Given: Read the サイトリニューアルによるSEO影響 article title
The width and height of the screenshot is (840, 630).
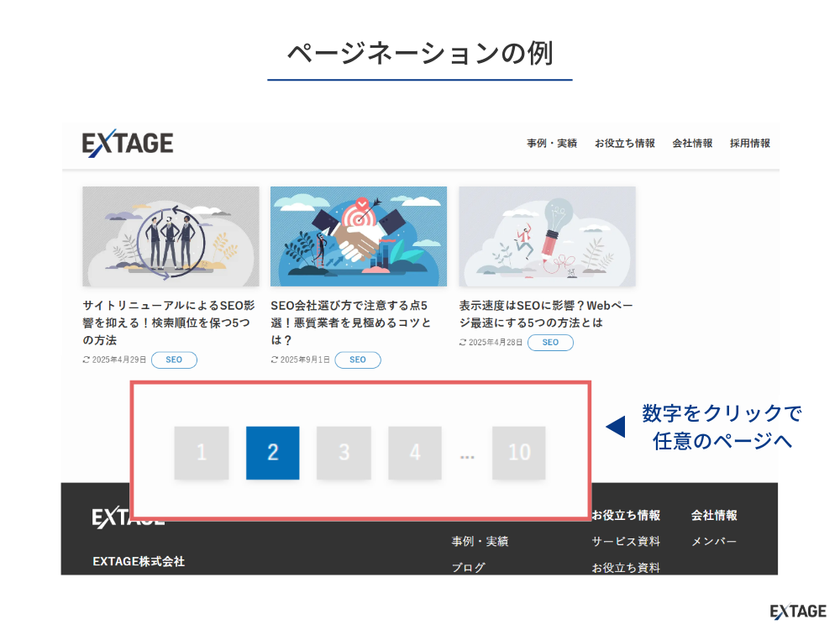Looking at the screenshot, I should 168,323.
